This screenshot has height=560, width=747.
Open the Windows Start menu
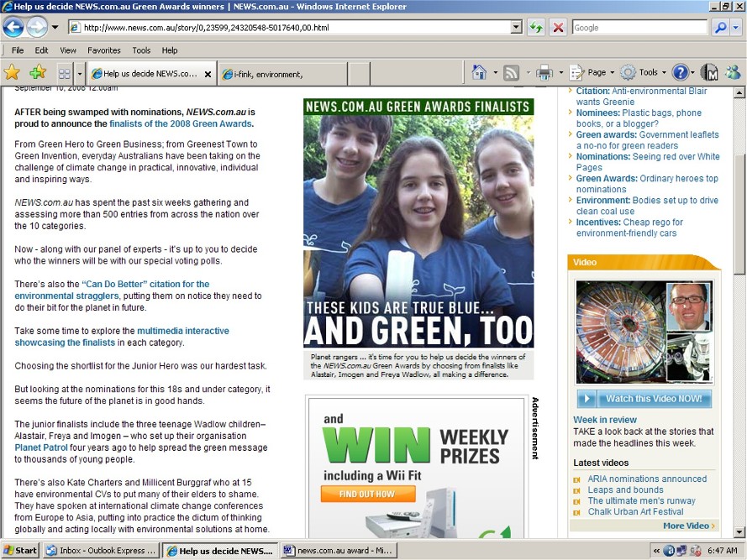(20, 551)
